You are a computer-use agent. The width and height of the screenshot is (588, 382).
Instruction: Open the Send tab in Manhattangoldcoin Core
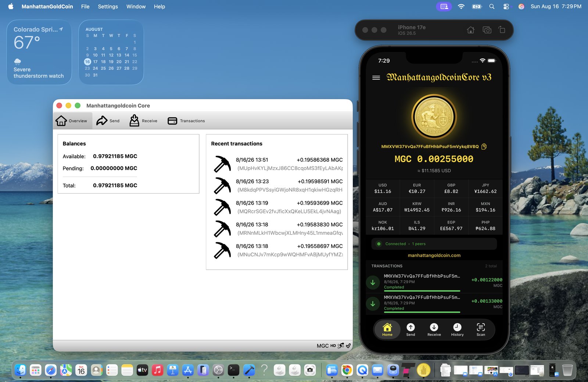108,121
